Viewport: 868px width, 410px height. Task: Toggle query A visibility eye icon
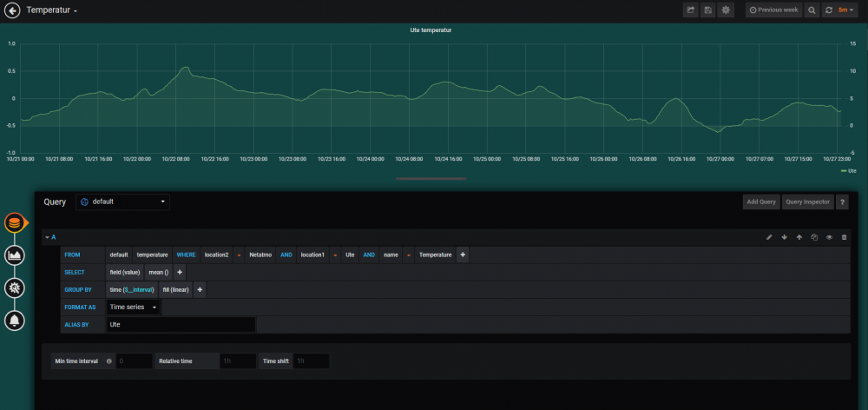coord(829,237)
